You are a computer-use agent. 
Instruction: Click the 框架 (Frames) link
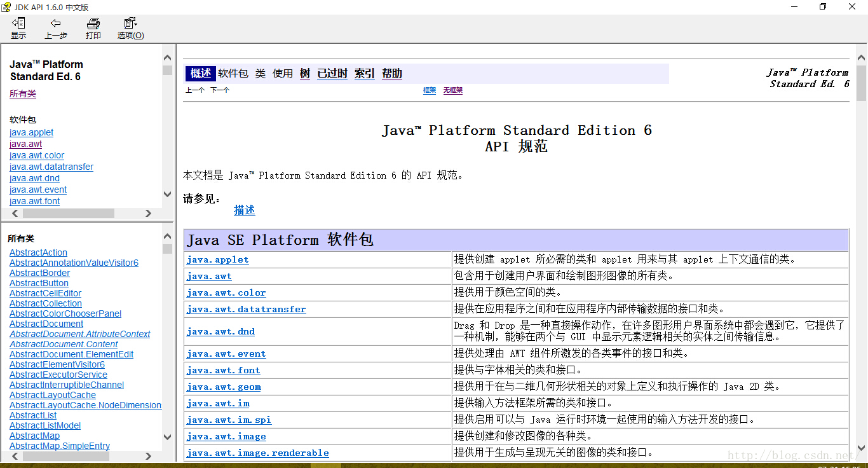pyautogui.click(x=430, y=90)
